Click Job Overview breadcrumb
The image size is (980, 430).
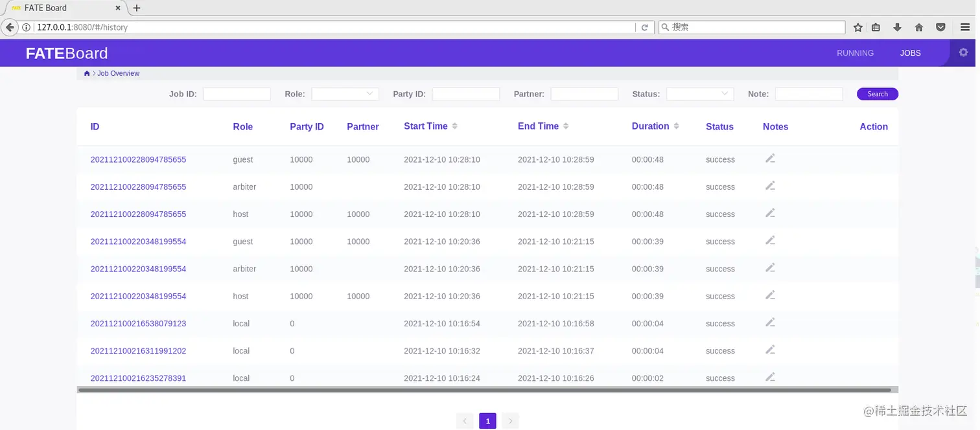tap(118, 73)
